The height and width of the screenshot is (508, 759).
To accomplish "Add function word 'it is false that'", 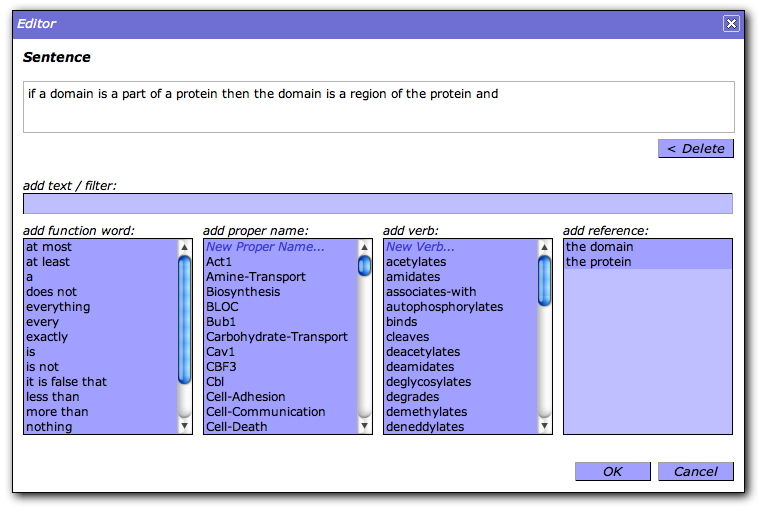I will [x=66, y=382].
